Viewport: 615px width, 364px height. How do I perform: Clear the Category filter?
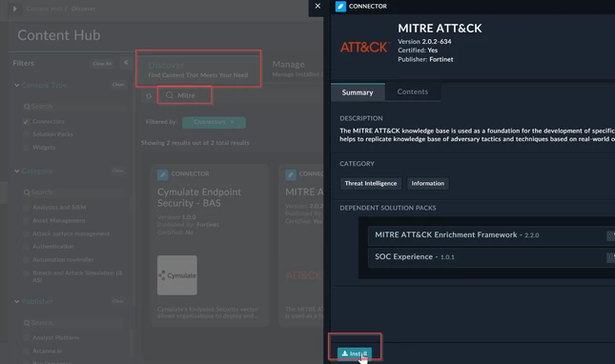point(118,171)
